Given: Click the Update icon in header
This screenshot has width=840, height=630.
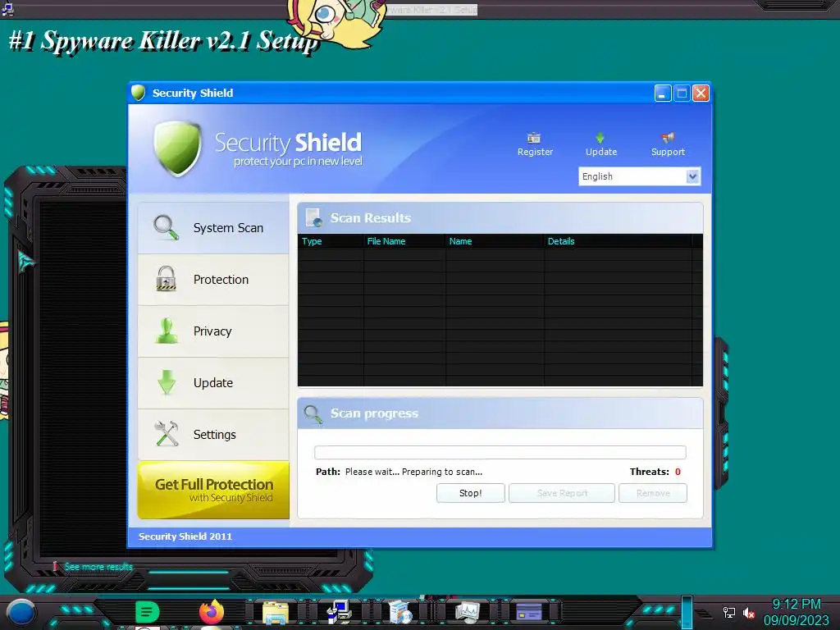Looking at the screenshot, I should pos(600,138).
